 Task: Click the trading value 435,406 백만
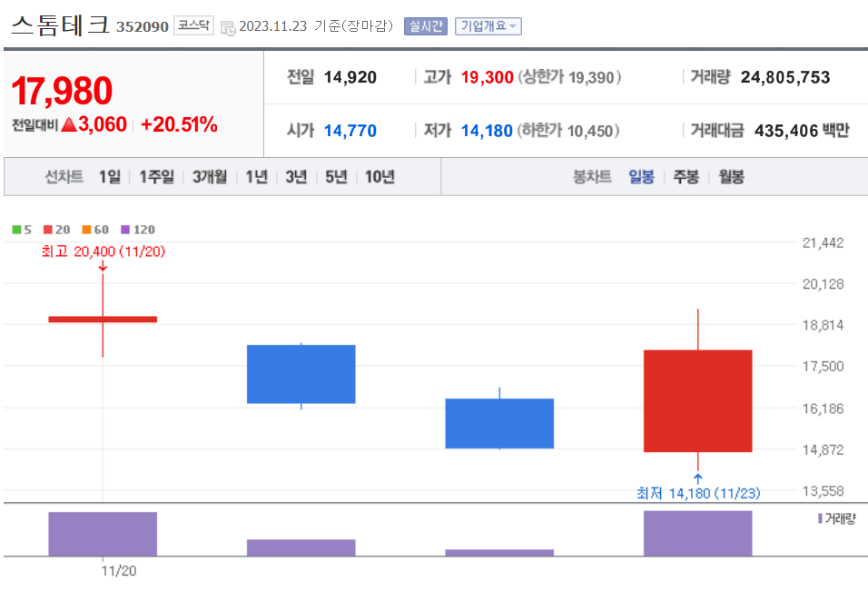click(802, 131)
